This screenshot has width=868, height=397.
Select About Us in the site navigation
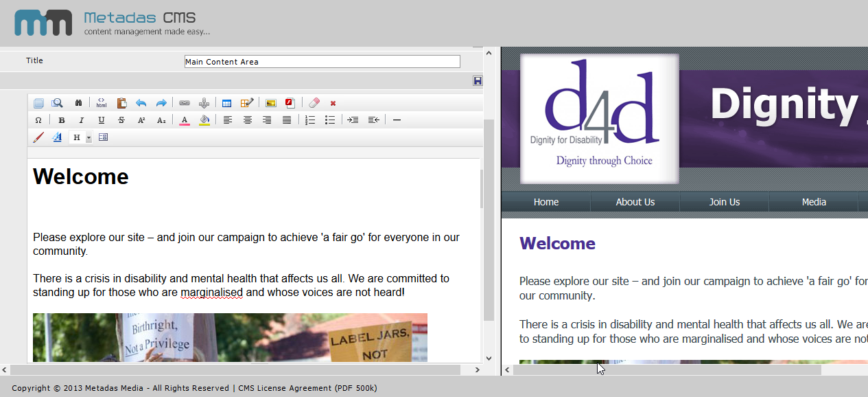click(635, 202)
